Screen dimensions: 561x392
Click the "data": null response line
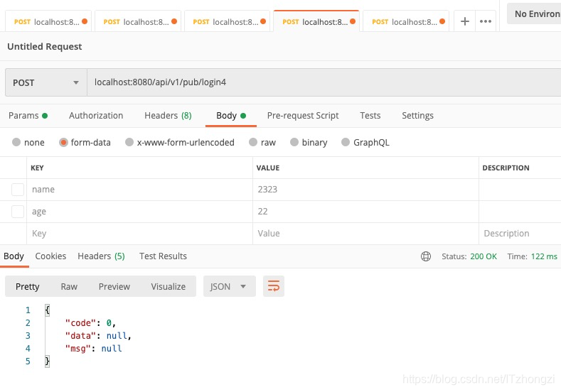tap(98, 335)
